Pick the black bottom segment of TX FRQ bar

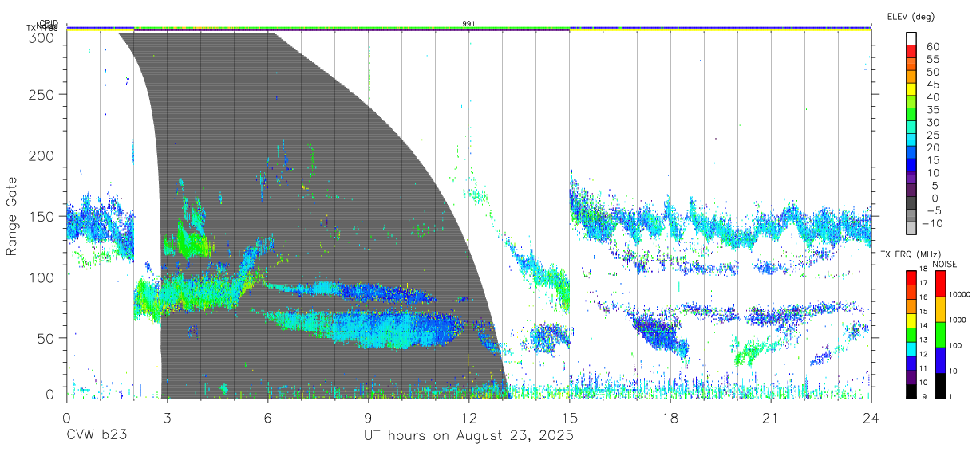911,391
